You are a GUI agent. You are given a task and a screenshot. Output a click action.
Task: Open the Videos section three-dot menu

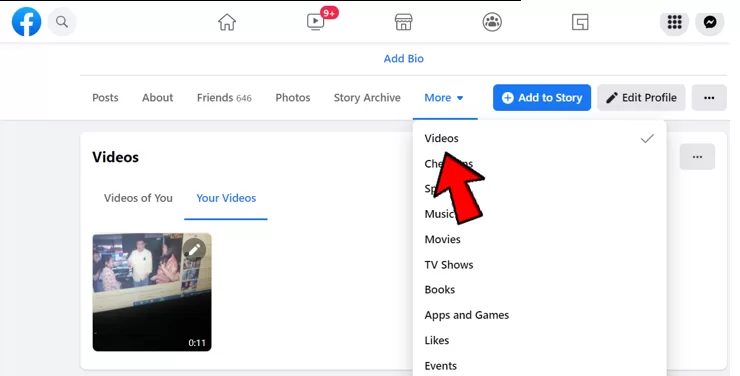tap(697, 157)
